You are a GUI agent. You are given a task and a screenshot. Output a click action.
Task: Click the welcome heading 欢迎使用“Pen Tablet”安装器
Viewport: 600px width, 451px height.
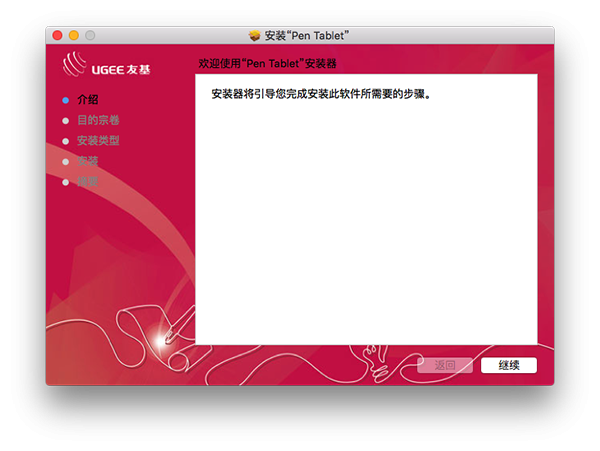(x=267, y=63)
